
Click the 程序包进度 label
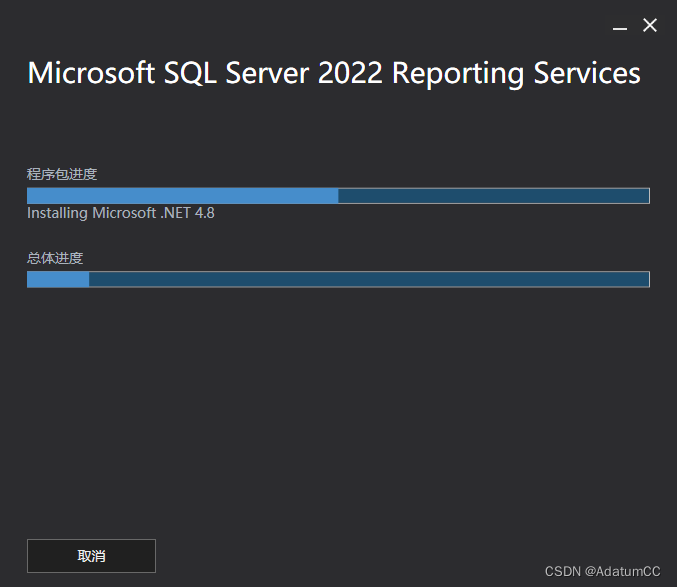[62, 174]
